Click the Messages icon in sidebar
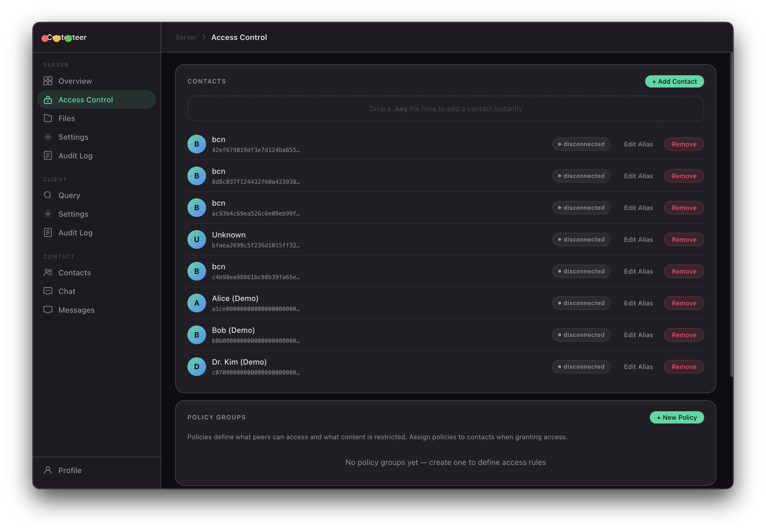 48,310
